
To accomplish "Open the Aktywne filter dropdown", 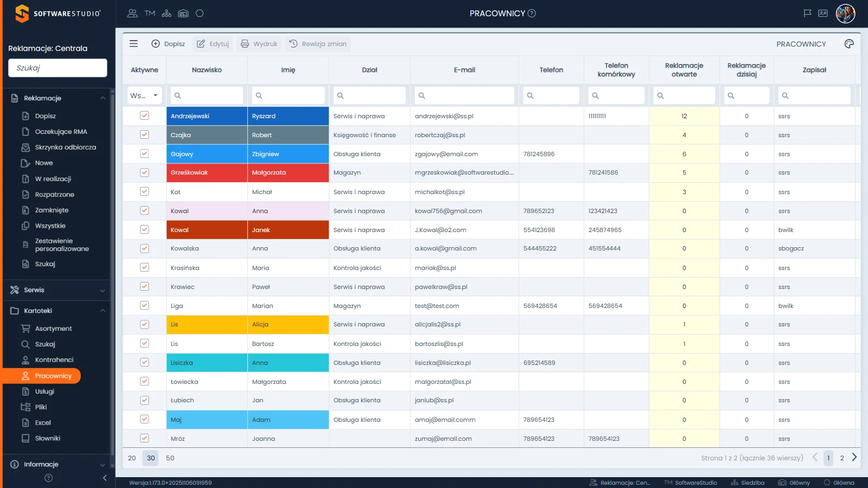I will 144,95.
